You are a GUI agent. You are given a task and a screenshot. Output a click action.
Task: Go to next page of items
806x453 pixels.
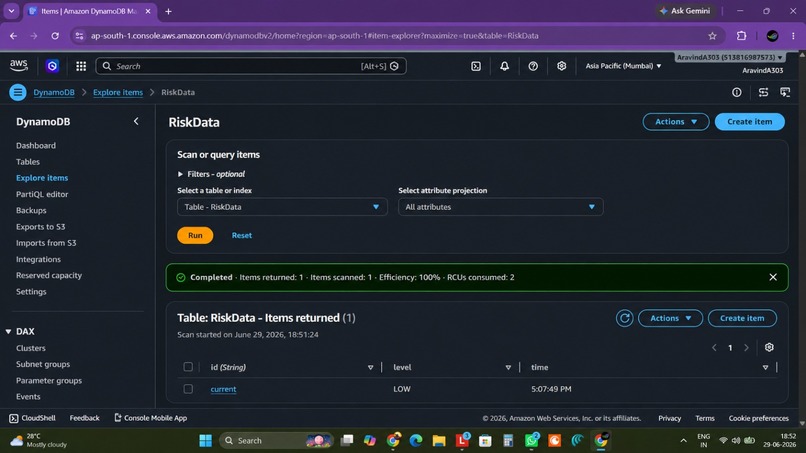click(x=746, y=348)
